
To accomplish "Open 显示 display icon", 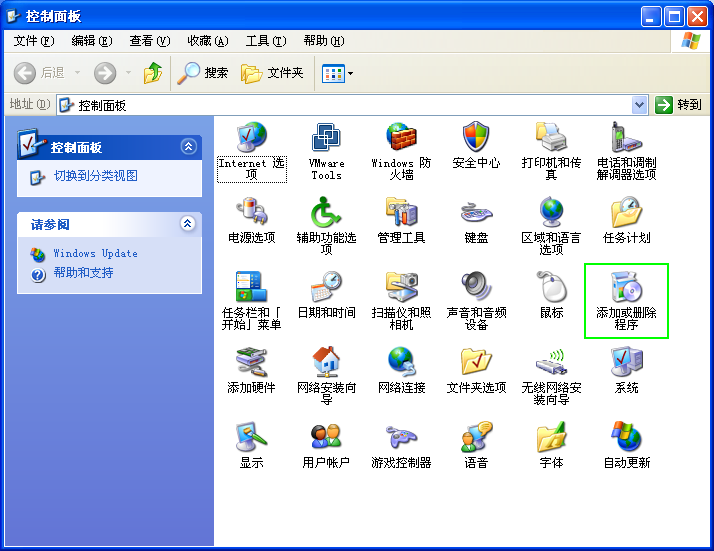I will click(251, 436).
